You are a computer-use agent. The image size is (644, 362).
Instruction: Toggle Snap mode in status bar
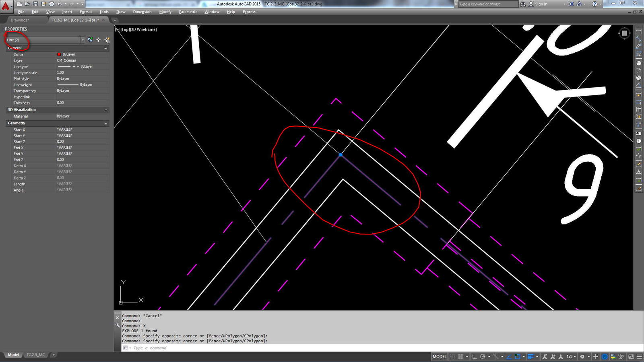click(x=460, y=357)
